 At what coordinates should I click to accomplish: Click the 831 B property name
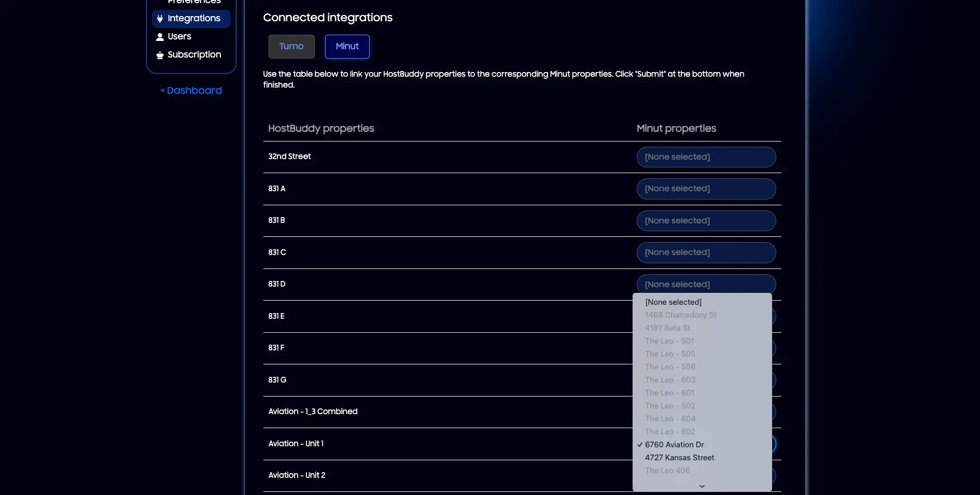276,220
